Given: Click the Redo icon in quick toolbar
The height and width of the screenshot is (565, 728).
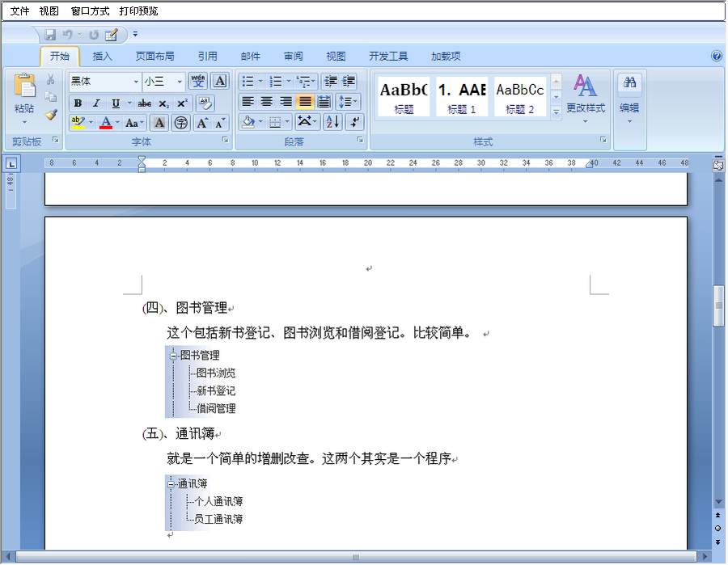Looking at the screenshot, I should tap(94, 35).
